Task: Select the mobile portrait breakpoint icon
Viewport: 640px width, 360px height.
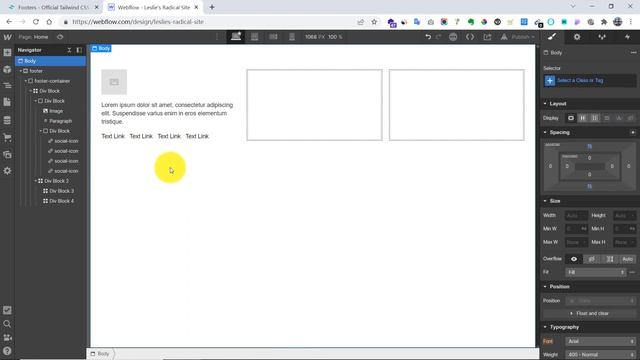Action: click(x=292, y=37)
